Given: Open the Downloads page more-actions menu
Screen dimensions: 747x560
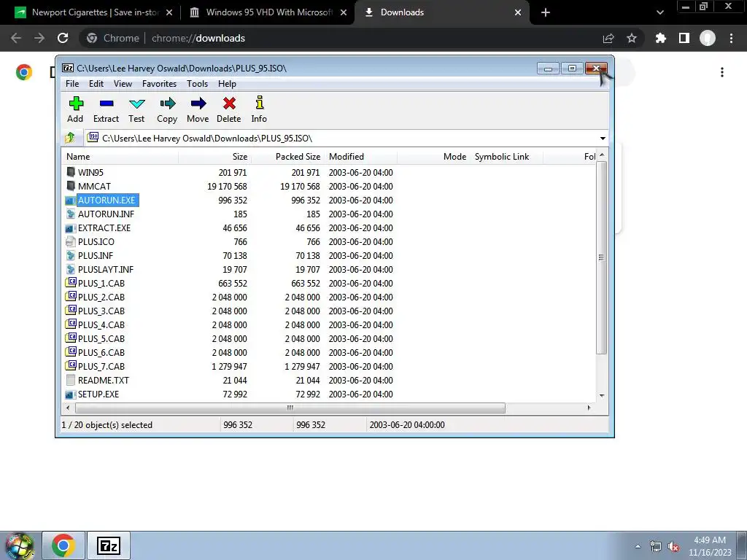Looking at the screenshot, I should click(x=722, y=72).
